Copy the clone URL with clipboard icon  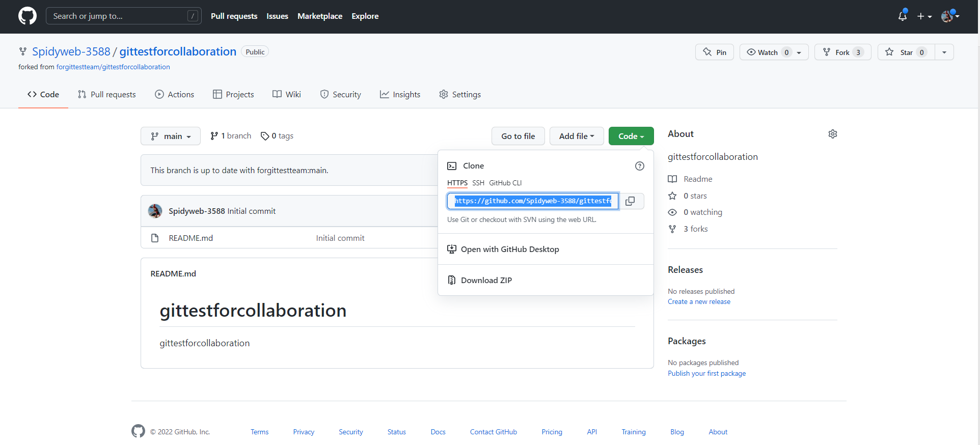pos(631,201)
